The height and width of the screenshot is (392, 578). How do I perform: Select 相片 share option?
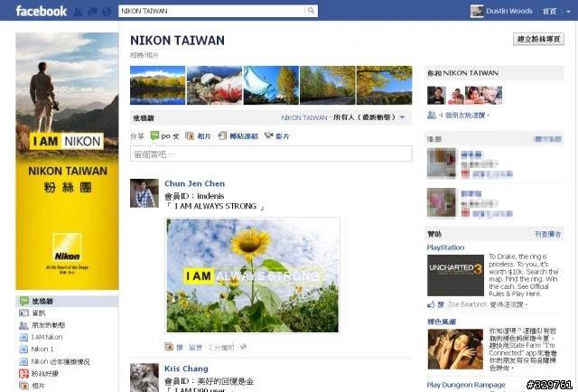[198, 136]
